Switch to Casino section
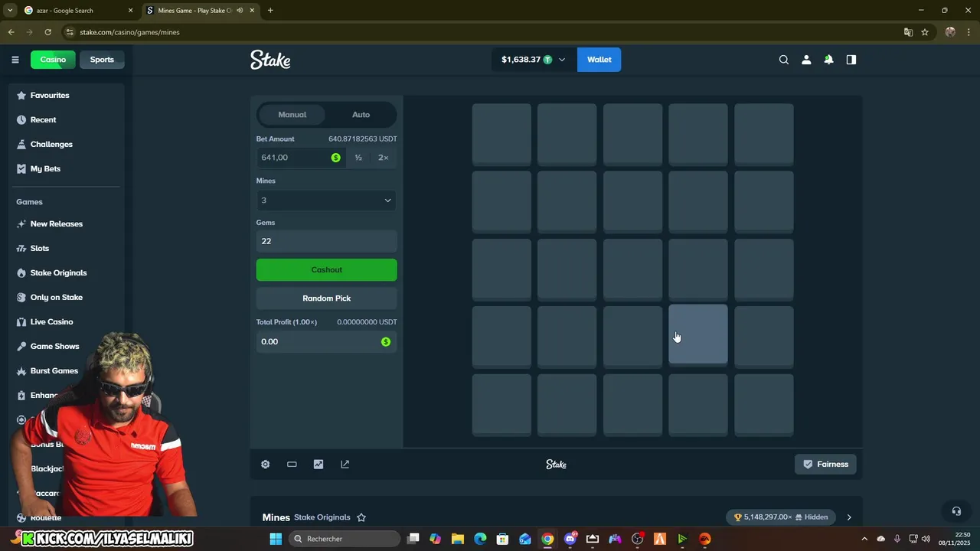The height and width of the screenshot is (551, 980). (53, 60)
